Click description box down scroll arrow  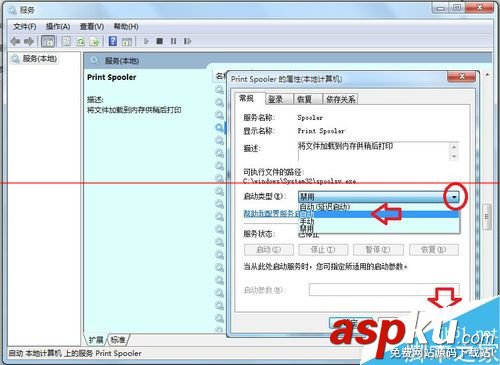454,156
